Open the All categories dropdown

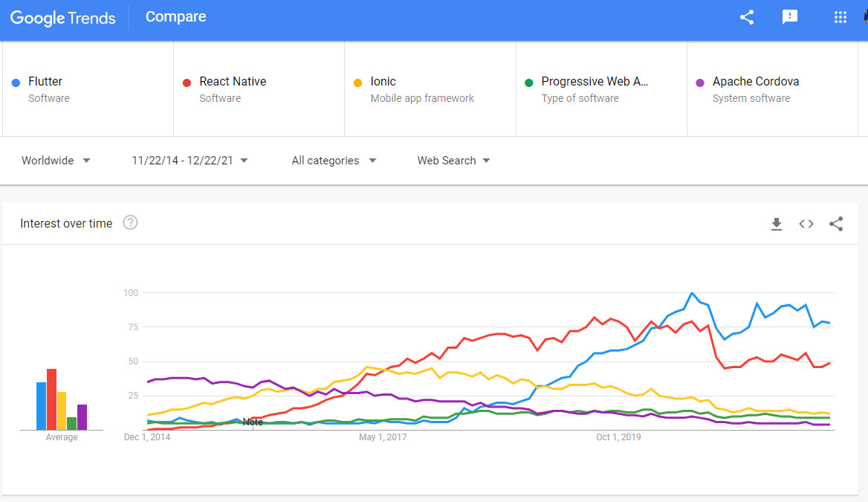click(334, 161)
